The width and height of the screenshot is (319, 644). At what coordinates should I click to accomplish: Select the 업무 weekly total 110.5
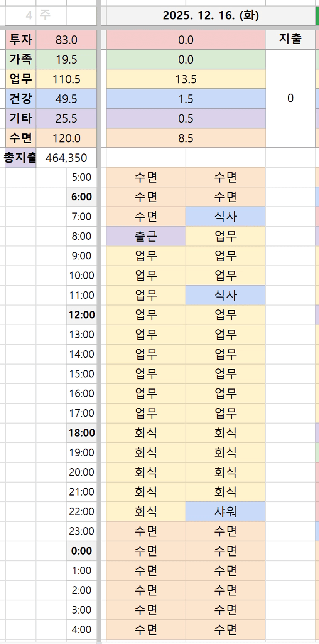click(66, 79)
